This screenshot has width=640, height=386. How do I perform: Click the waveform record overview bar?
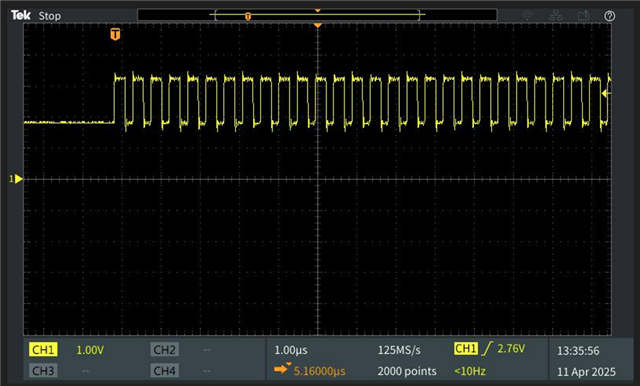point(317,15)
